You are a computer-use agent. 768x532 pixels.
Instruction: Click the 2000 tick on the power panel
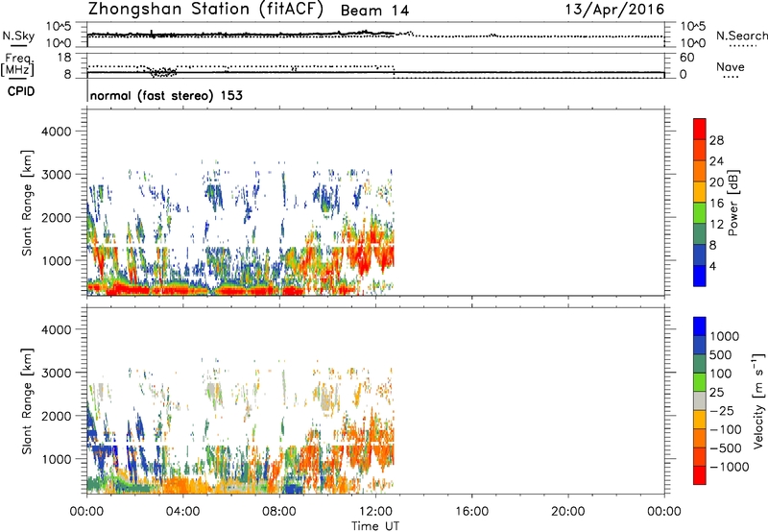coord(57,217)
